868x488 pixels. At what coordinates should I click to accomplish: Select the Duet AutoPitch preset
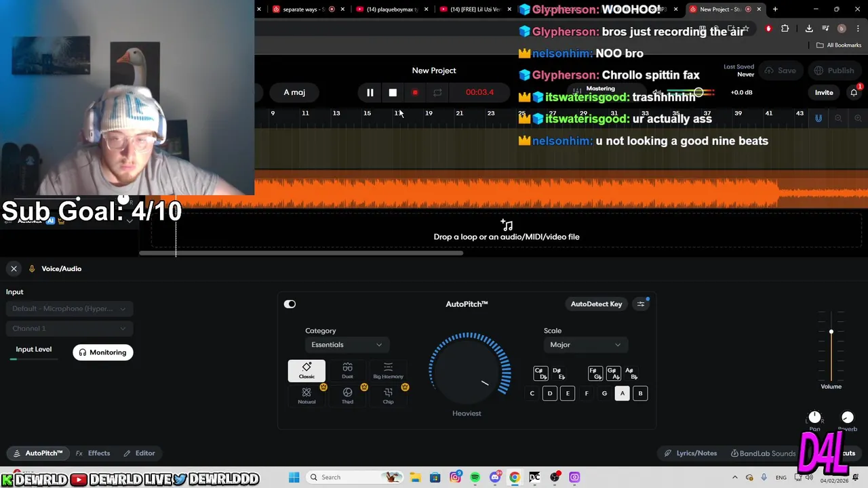pyautogui.click(x=347, y=371)
